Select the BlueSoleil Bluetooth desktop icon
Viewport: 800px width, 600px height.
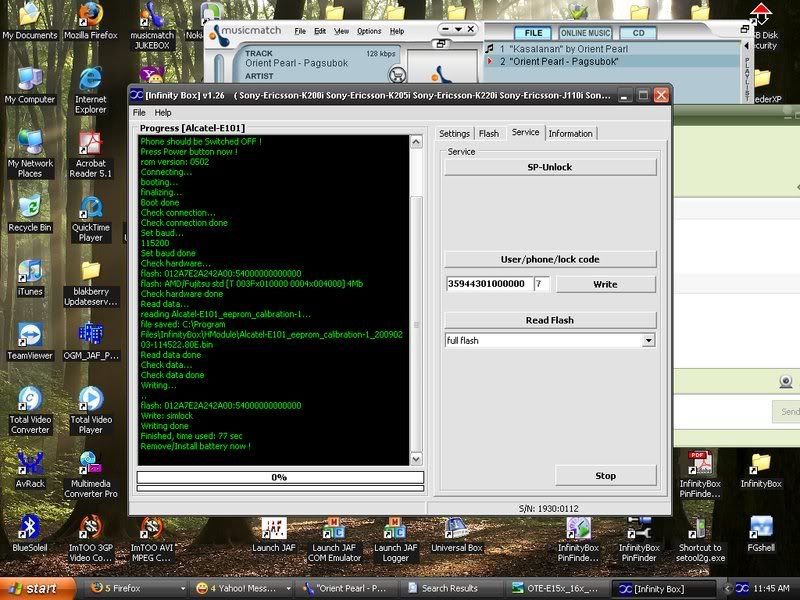(x=30, y=527)
